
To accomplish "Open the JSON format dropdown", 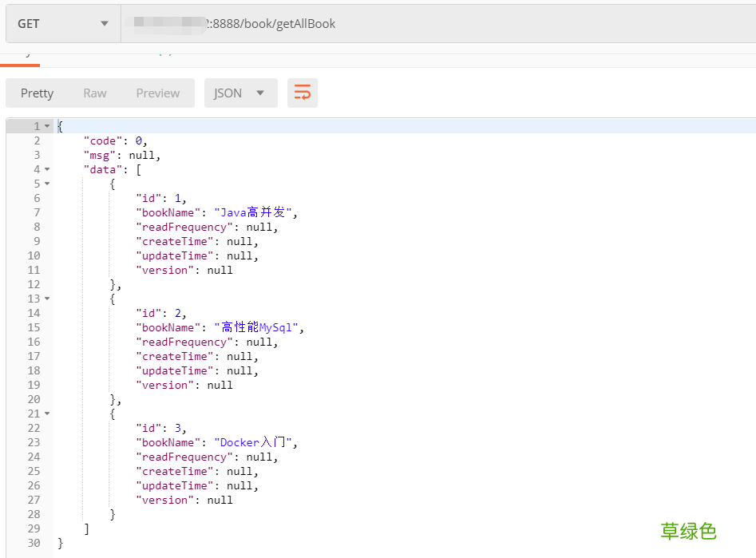I will (x=240, y=93).
